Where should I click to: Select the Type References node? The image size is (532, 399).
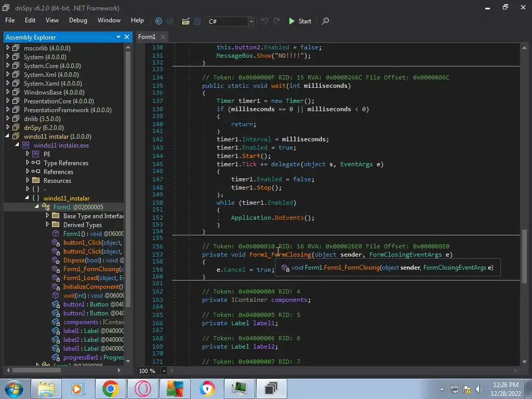[x=66, y=163]
